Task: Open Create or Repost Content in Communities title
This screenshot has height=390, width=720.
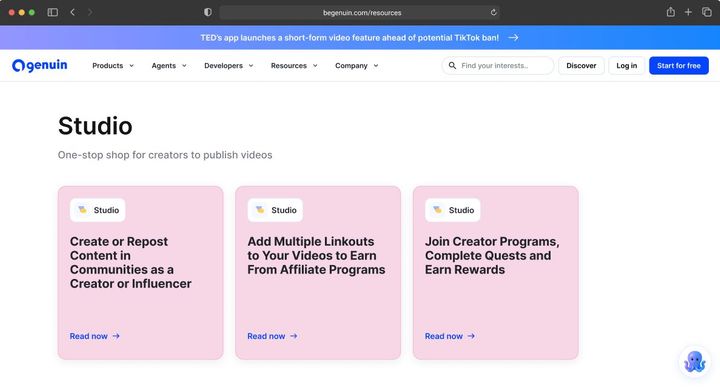Action: (130, 263)
